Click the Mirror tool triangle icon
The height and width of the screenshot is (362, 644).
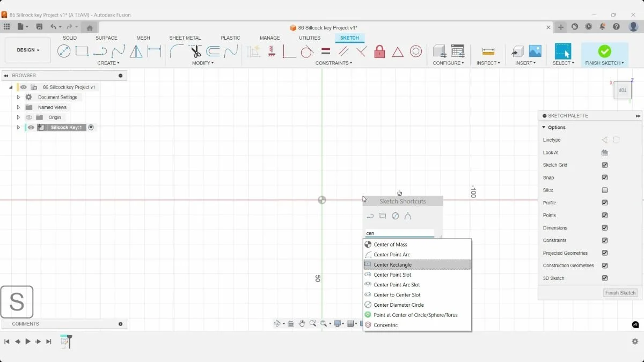tap(136, 51)
